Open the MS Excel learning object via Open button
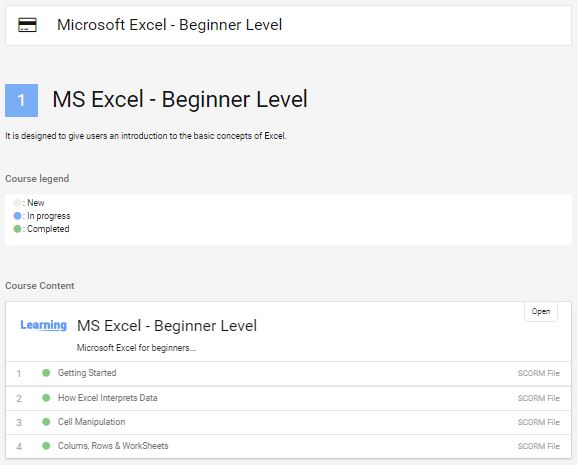 (x=541, y=312)
